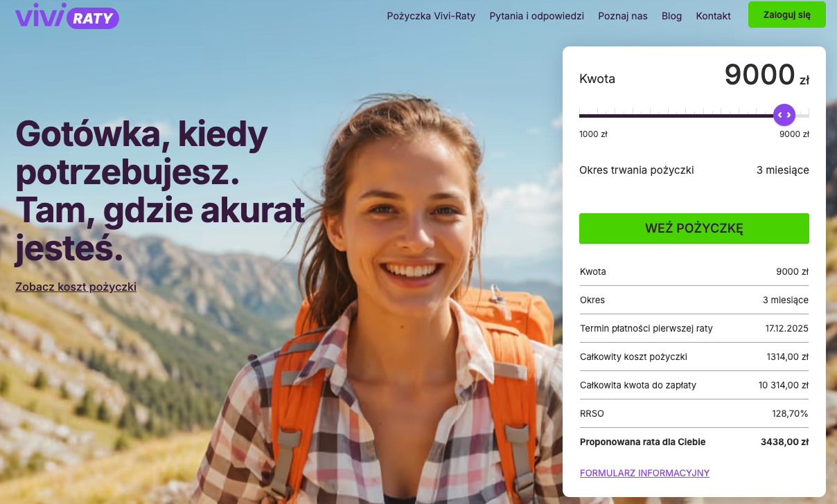Click the 3 miesiące loan period value
837x504 pixels.
pos(782,170)
